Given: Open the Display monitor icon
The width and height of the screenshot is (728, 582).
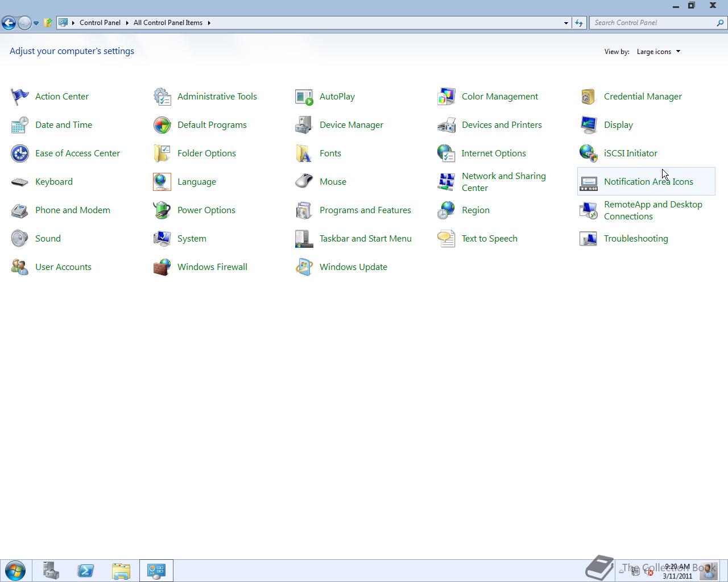Looking at the screenshot, I should click(x=588, y=125).
